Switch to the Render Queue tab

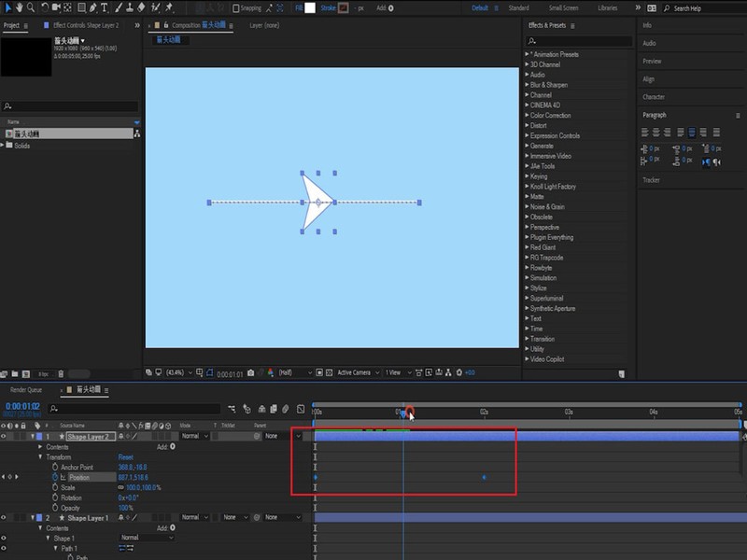coord(26,389)
